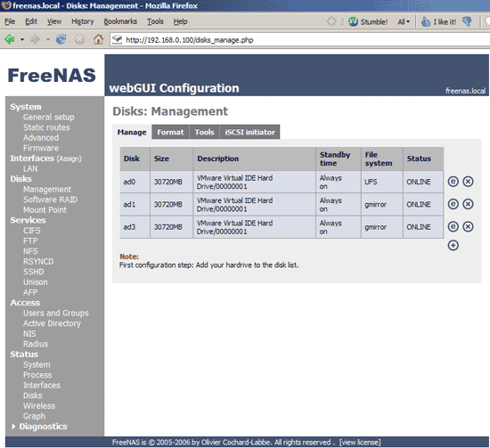
Task: Open NIS access settings
Action: (x=29, y=334)
